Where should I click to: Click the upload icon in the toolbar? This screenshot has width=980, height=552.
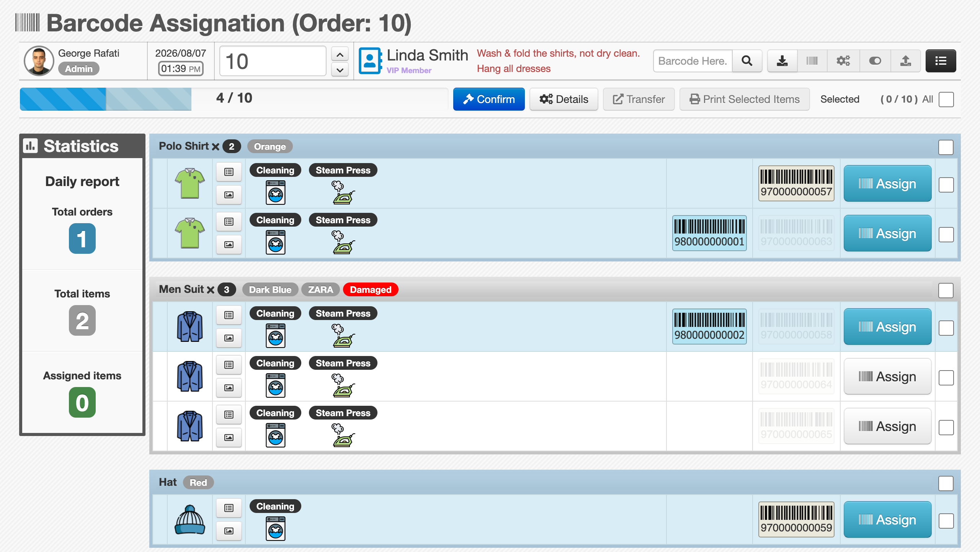(x=905, y=61)
